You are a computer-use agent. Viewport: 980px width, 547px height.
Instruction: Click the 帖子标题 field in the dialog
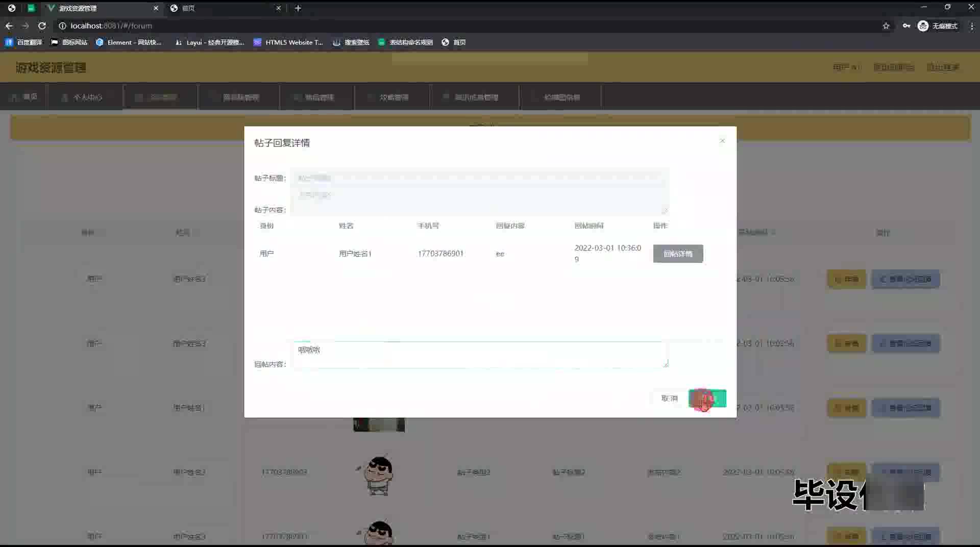click(x=480, y=178)
